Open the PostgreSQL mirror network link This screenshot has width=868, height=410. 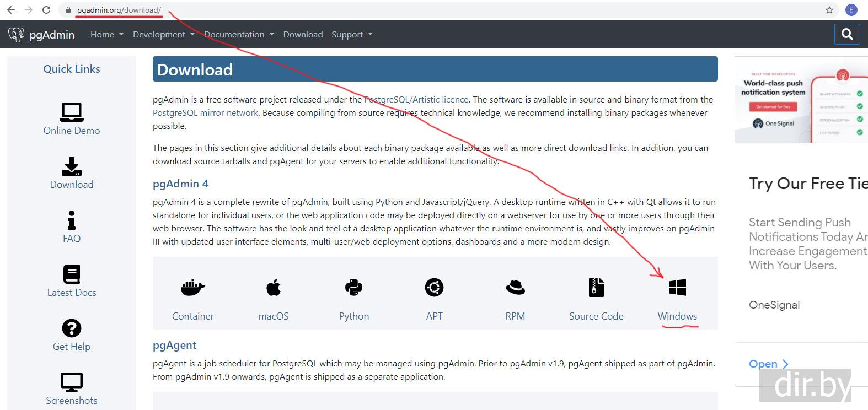[205, 113]
